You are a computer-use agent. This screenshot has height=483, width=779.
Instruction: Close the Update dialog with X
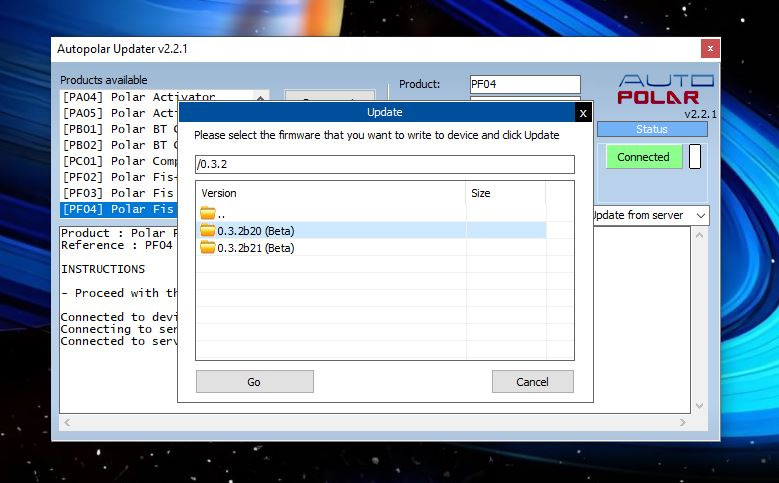tap(583, 113)
